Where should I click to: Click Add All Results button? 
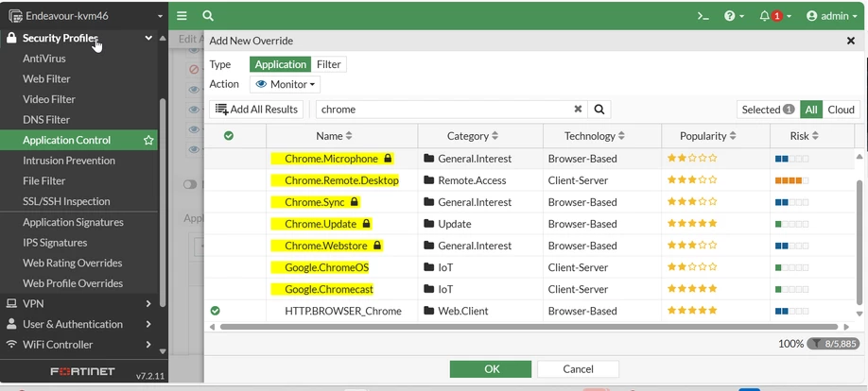pos(256,110)
